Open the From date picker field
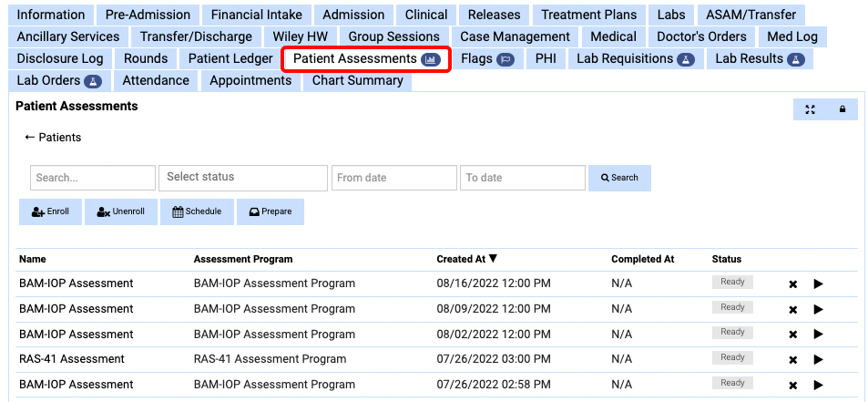Viewport: 868px width, 402px height. point(393,178)
